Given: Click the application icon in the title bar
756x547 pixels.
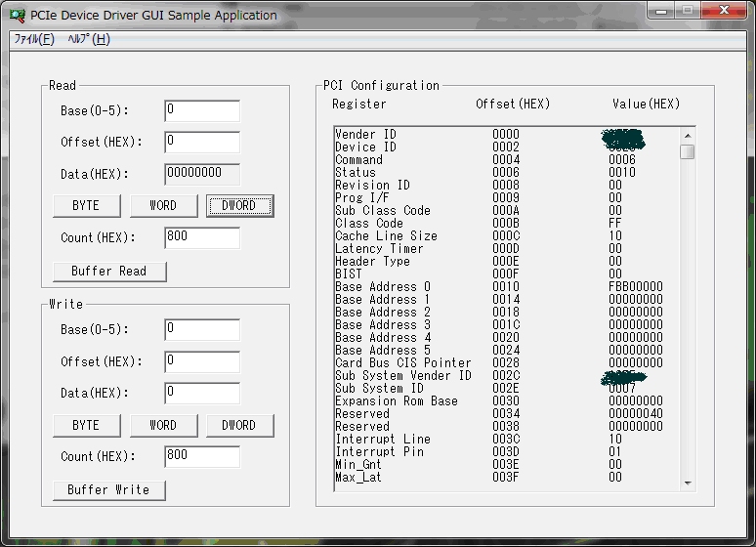Looking at the screenshot, I should [18, 16].
